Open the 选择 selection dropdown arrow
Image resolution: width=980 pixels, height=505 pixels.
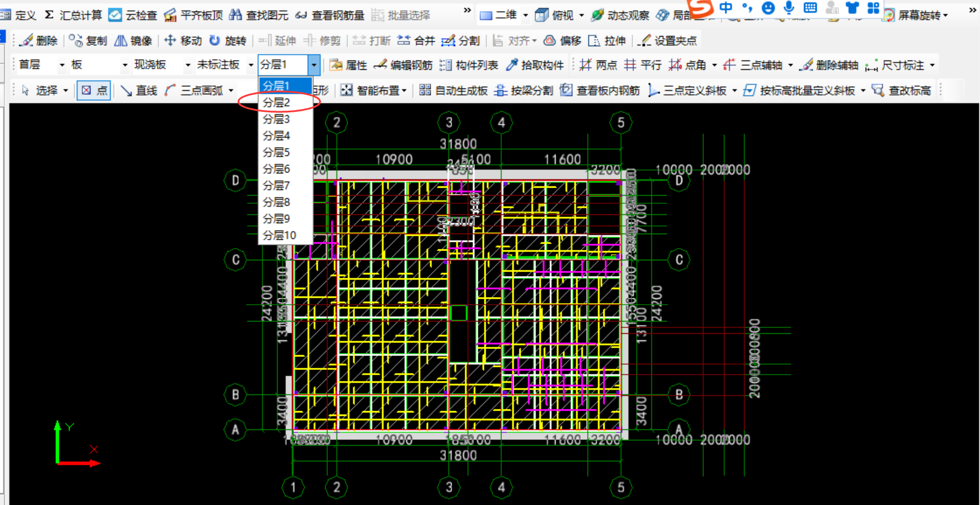[x=65, y=90]
